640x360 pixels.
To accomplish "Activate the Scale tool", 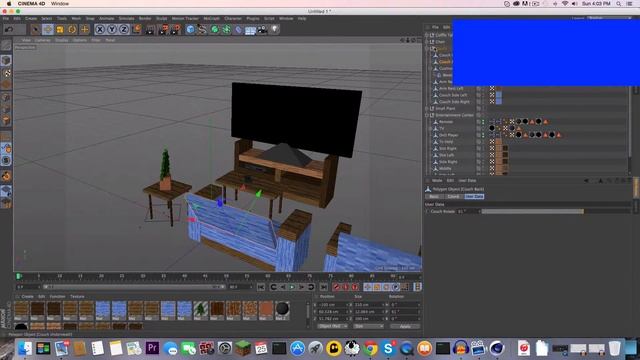I will coord(60,29).
